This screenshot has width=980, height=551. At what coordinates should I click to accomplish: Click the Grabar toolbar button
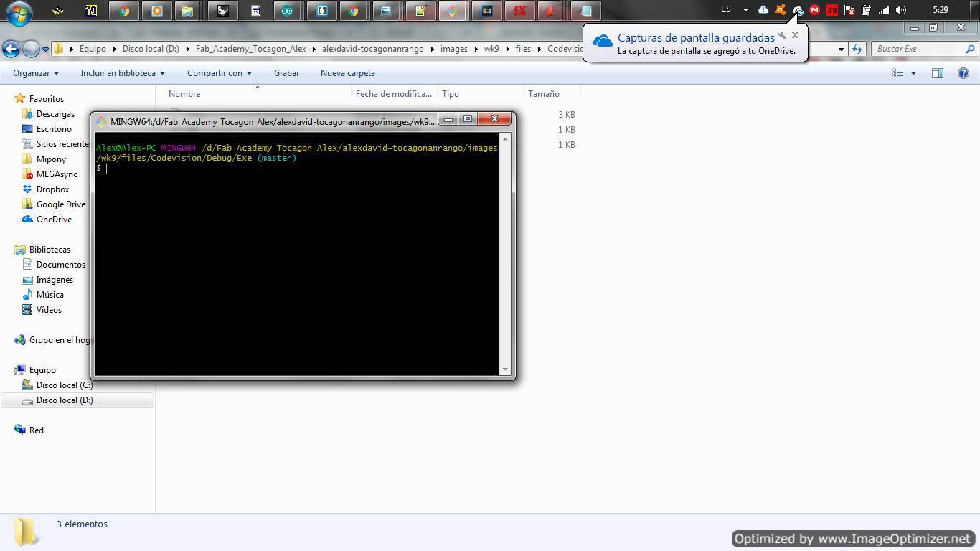pos(286,73)
